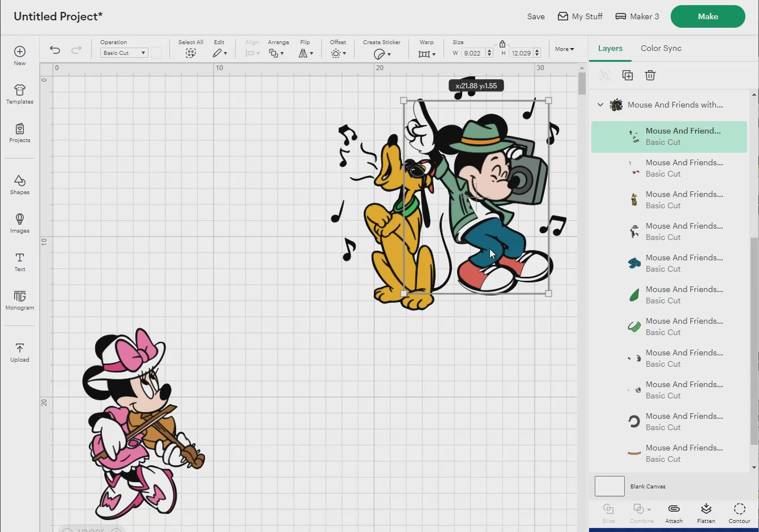759x532 pixels.
Task: Open the Flip dropdown
Action: coord(306,53)
